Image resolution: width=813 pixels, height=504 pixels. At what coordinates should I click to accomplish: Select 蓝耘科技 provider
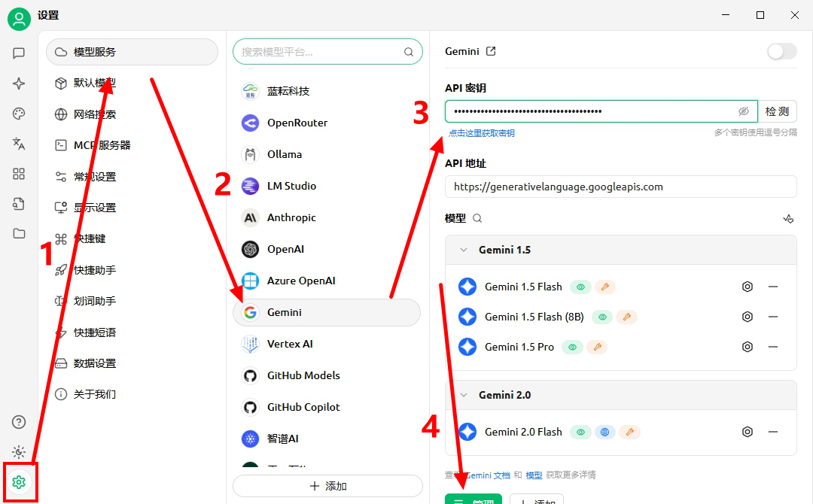coord(327,91)
